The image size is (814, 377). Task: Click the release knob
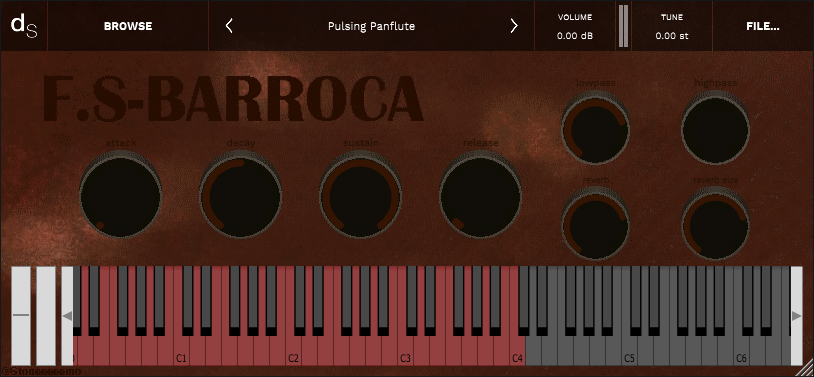pyautogui.click(x=480, y=195)
